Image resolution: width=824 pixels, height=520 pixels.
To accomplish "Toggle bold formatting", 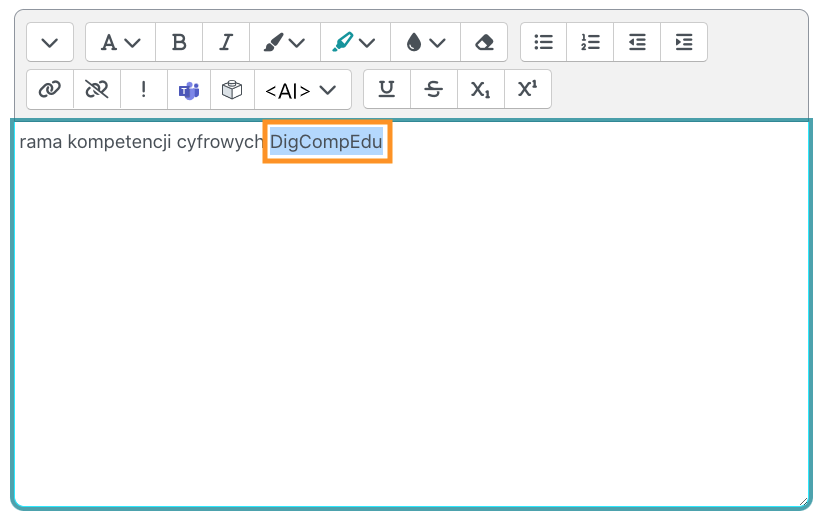I will tap(179, 43).
